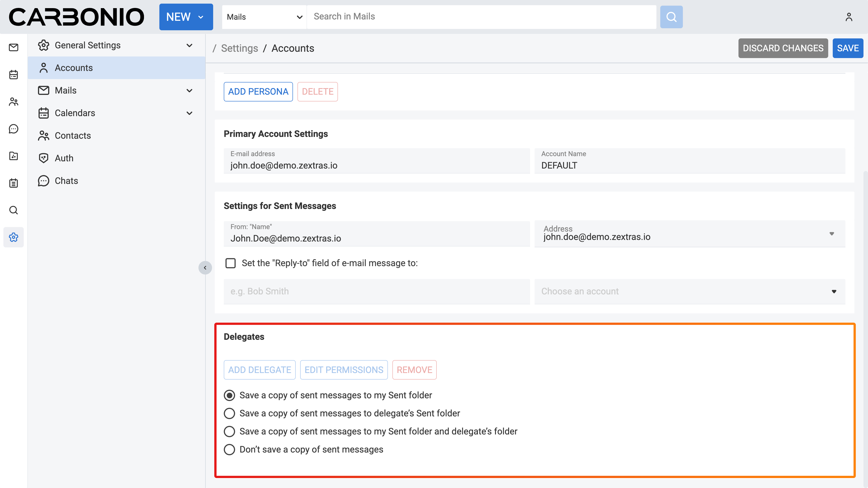Open Auth settings in sidebar

coord(64,158)
